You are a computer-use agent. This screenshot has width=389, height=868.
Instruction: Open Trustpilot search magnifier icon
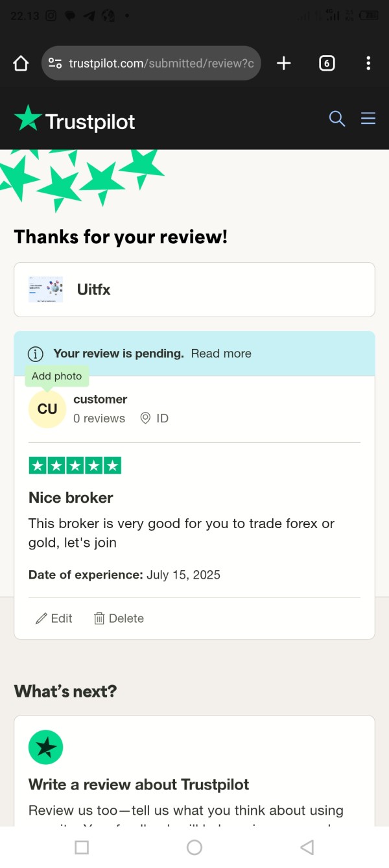tap(337, 119)
